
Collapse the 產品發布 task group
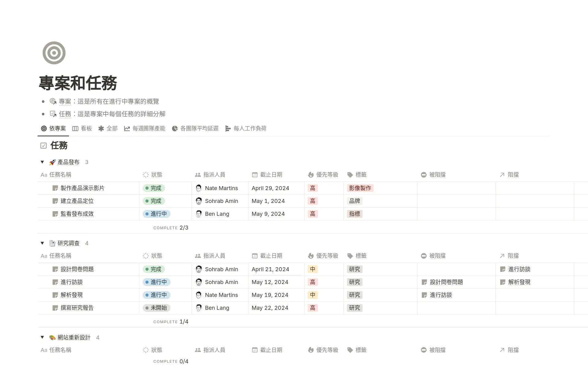42,162
